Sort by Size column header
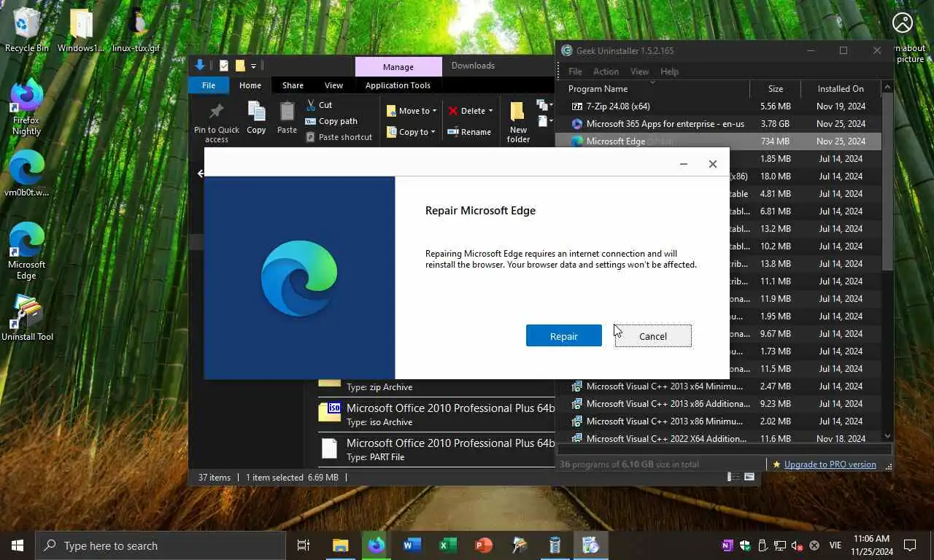The image size is (934, 560). click(775, 89)
